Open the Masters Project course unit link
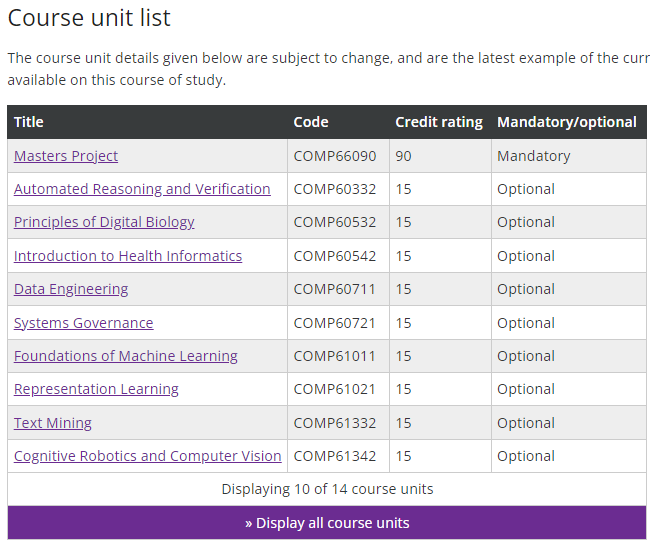The image size is (650, 555). click(x=66, y=156)
